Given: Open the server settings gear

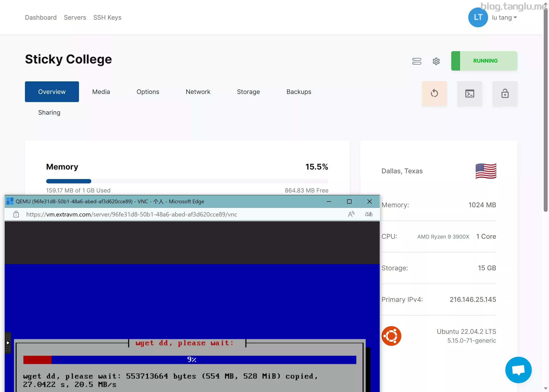Looking at the screenshot, I should tap(436, 61).
